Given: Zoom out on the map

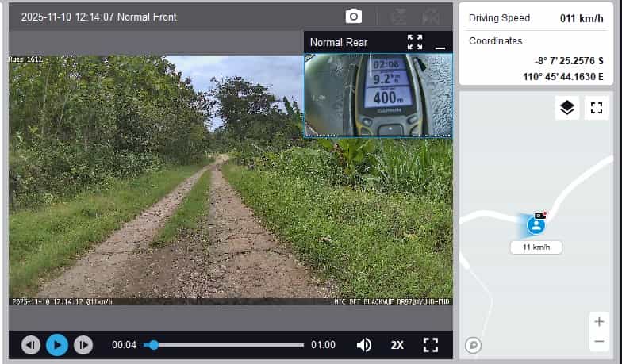Looking at the screenshot, I should pos(598,342).
